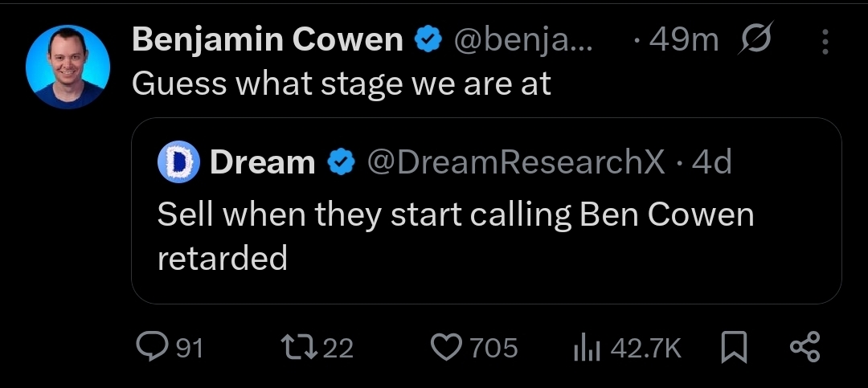Click Dream's verified checkmark badge
Image resolution: width=868 pixels, height=388 pixels.
342,163
